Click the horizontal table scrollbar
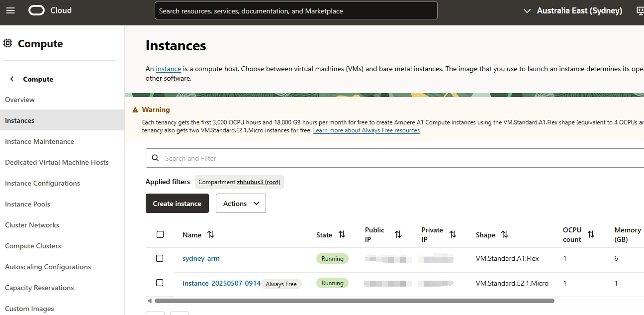The width and height of the screenshot is (644, 315). click(354, 301)
